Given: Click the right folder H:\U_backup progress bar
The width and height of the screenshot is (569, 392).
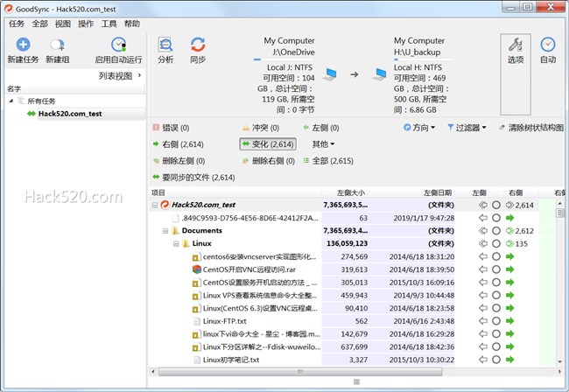Looking at the screenshot, I should tap(424, 59).
